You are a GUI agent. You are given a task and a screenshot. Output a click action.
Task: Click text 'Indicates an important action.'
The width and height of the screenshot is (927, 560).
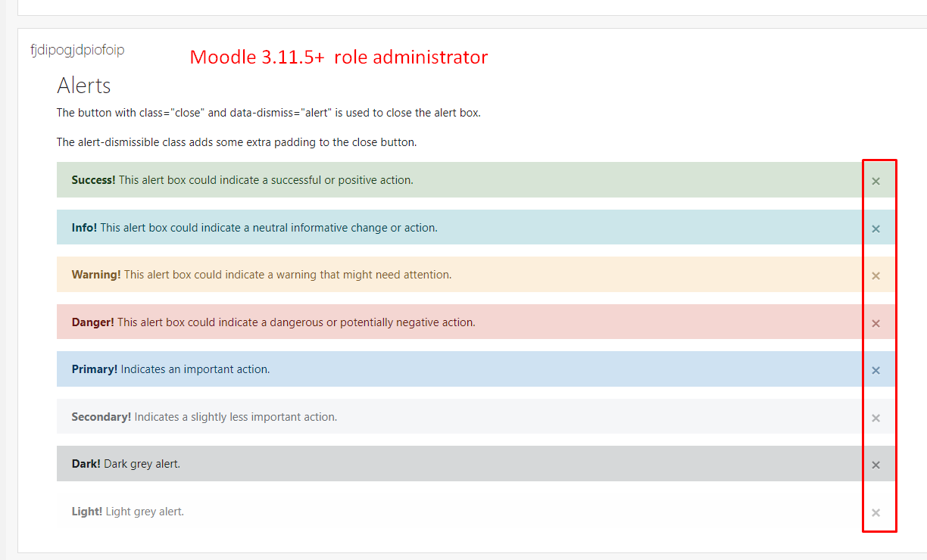[195, 369]
